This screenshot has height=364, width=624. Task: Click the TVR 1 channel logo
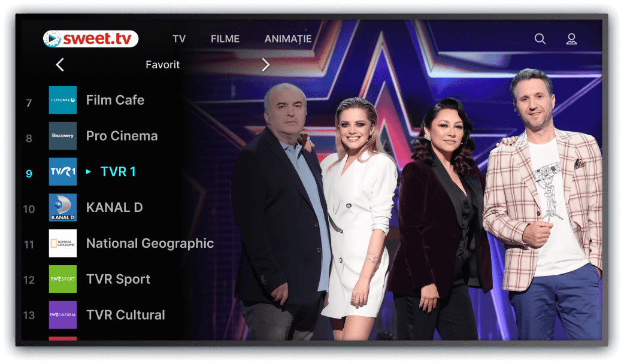tap(63, 171)
